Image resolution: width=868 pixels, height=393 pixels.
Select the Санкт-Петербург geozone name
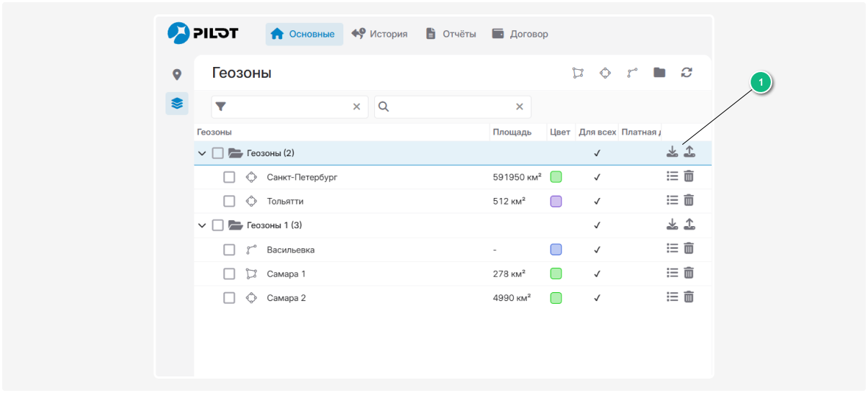pos(302,177)
